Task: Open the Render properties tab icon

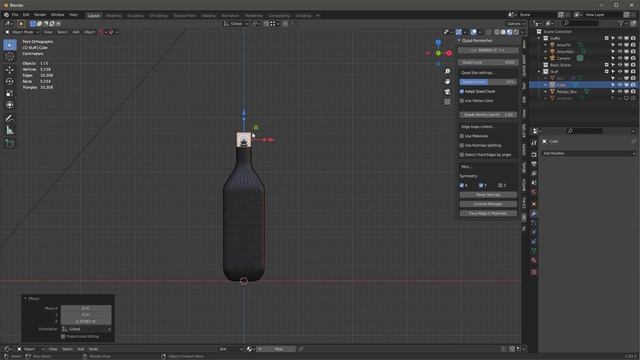Action: click(533, 155)
